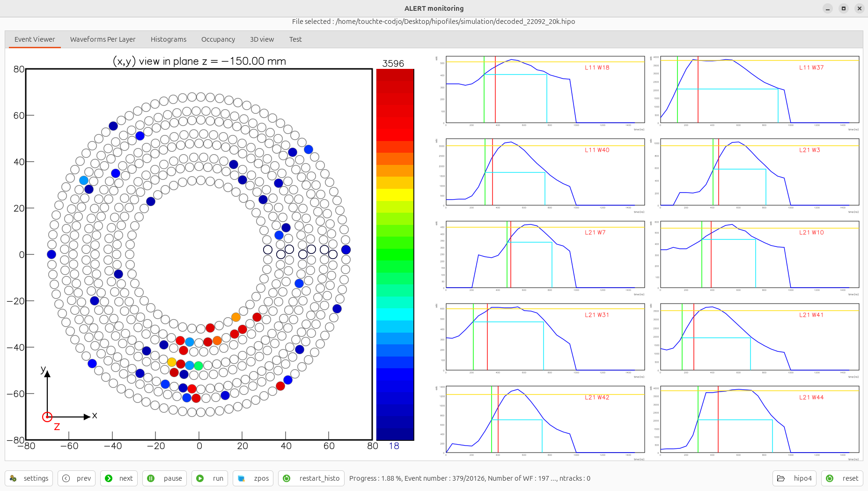Screen dimensions: 868x491
Task: Minimize the ALERT monitoring window
Action: click(x=828, y=8)
